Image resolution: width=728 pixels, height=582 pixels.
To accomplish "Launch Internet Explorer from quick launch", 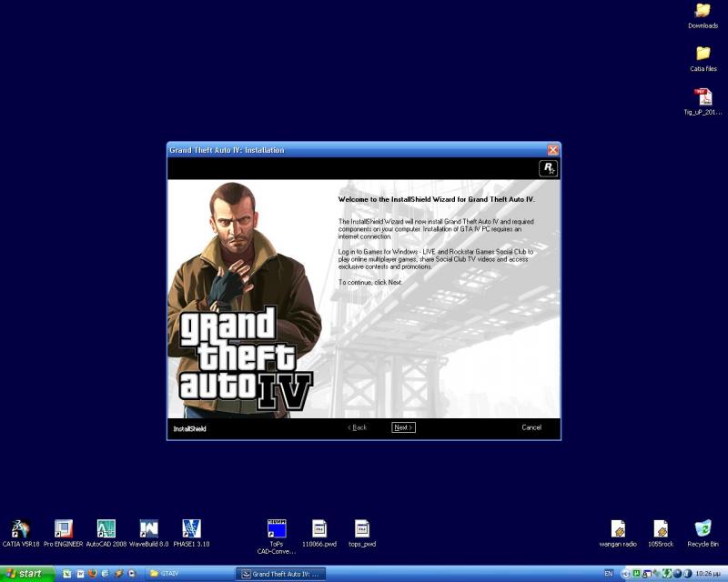I will click(106, 574).
